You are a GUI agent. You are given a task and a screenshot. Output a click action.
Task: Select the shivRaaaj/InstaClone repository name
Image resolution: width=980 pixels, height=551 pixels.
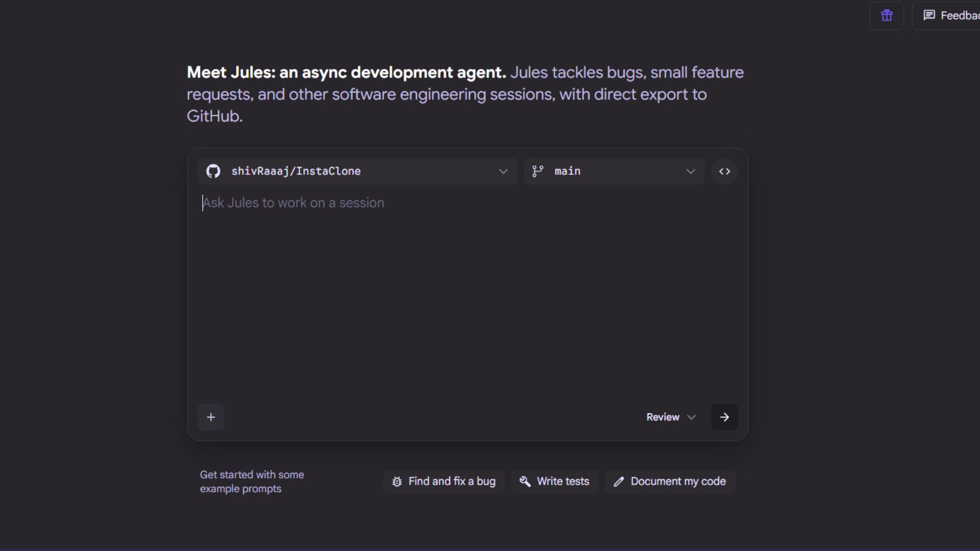[x=296, y=171]
